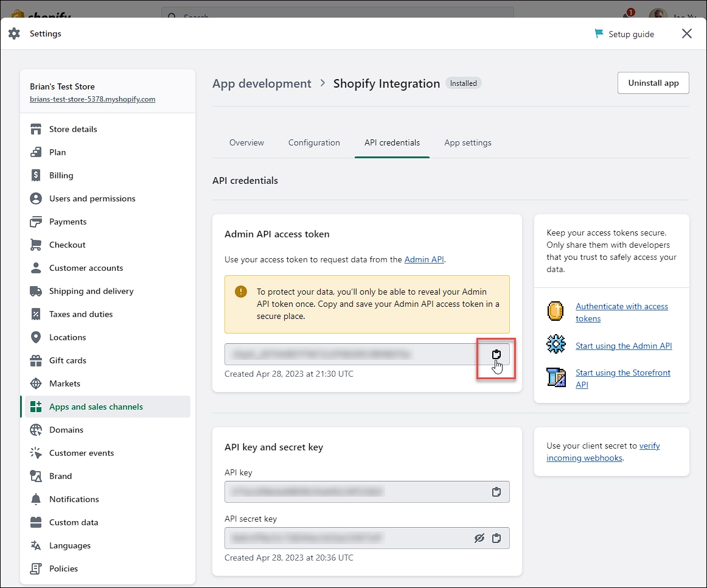
Task: Click the Checkout cart icon
Action: 36,245
